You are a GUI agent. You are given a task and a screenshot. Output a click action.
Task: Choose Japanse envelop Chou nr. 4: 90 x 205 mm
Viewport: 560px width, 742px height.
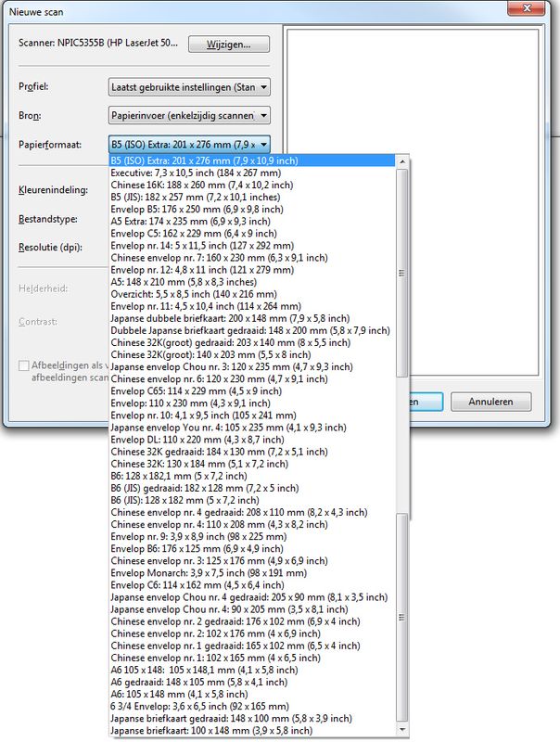[x=252, y=609]
